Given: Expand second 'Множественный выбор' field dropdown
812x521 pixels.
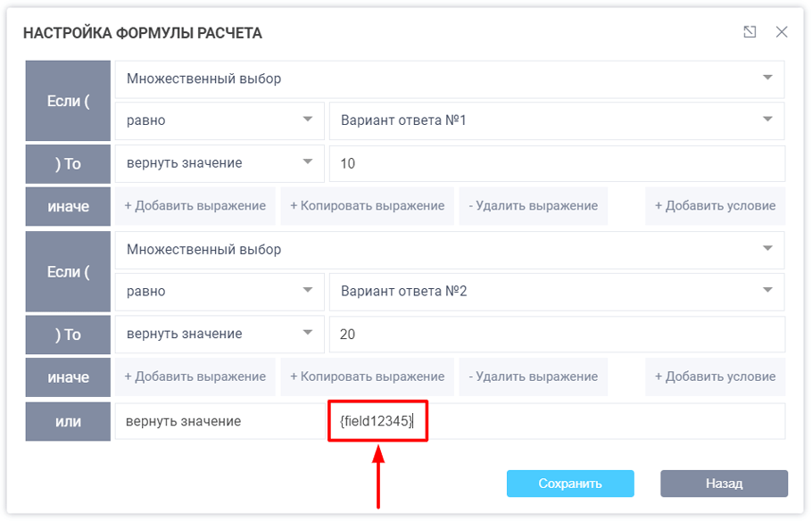Looking at the screenshot, I should click(449, 250).
